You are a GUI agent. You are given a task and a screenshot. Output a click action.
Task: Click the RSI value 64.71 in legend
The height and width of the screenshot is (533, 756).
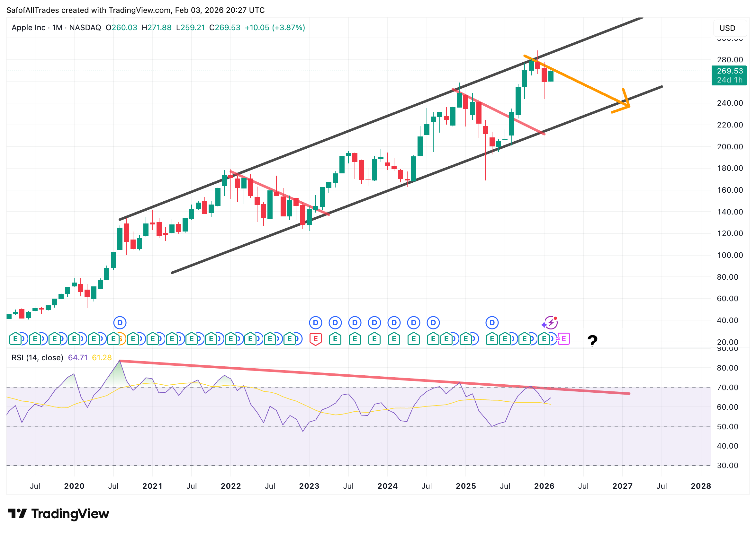(78, 358)
